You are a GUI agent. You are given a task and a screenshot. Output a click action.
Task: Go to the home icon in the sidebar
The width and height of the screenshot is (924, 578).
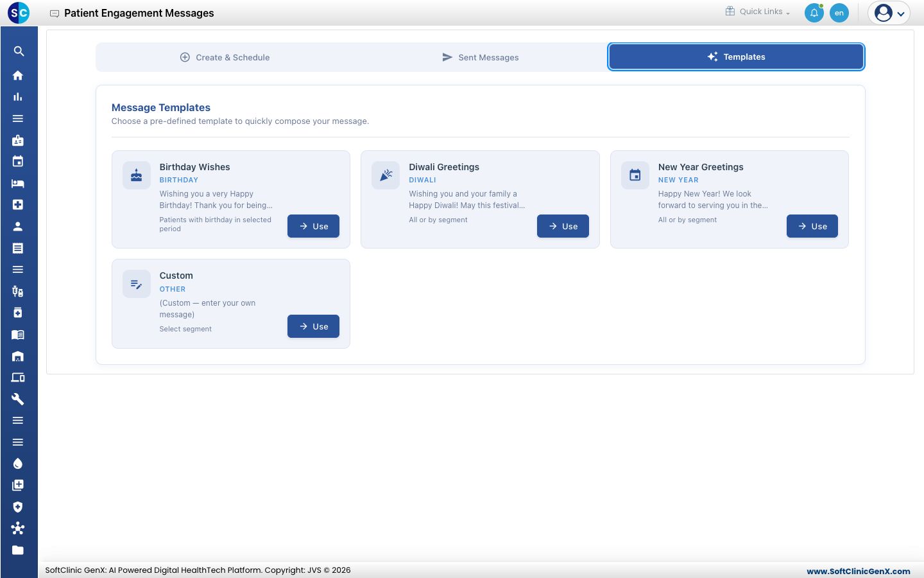click(x=18, y=76)
